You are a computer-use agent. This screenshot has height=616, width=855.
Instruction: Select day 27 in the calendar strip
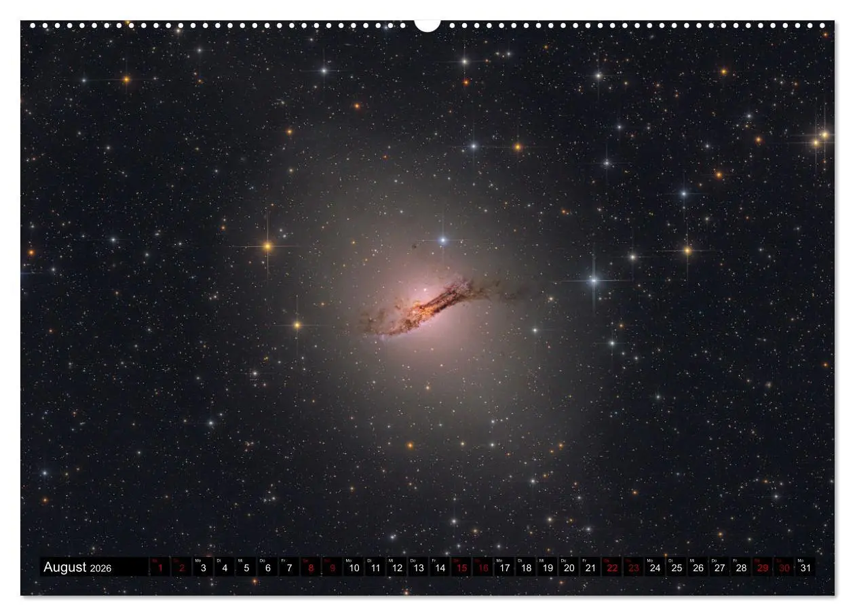click(719, 567)
